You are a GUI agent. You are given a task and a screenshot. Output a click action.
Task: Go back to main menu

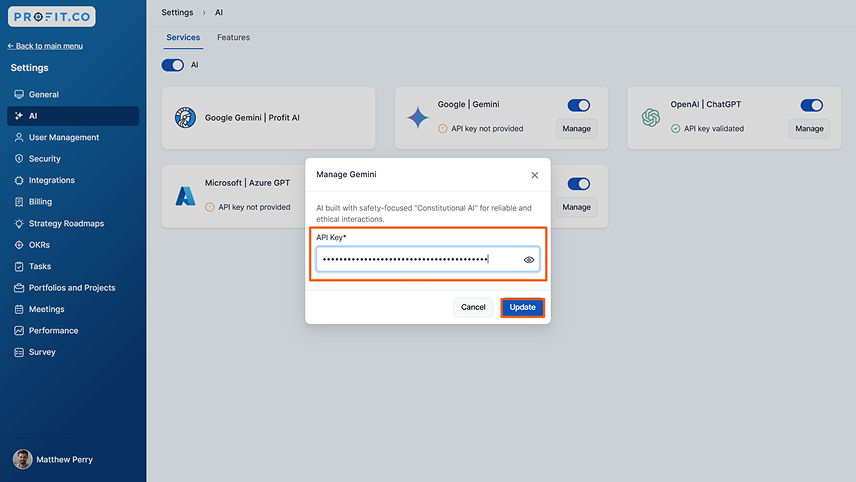pos(45,46)
